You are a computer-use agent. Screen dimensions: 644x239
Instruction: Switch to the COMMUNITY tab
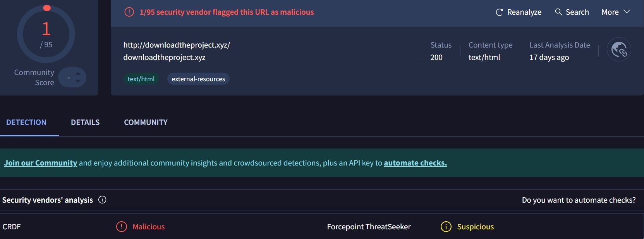(146, 122)
